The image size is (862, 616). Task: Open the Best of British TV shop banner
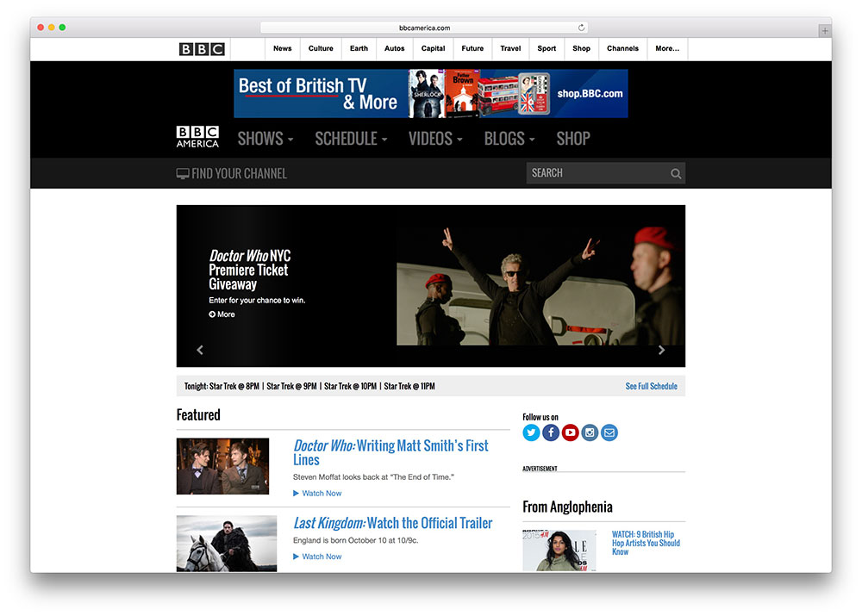pos(430,93)
